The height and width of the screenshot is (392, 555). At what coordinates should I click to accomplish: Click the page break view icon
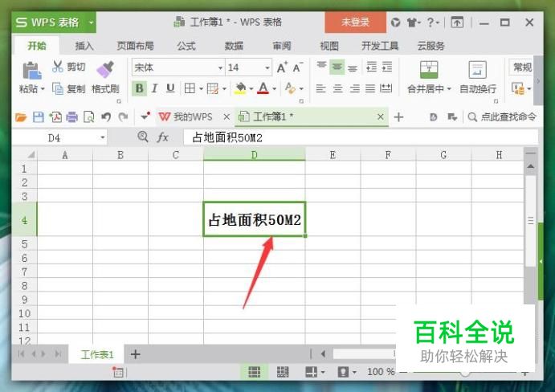tap(283, 372)
